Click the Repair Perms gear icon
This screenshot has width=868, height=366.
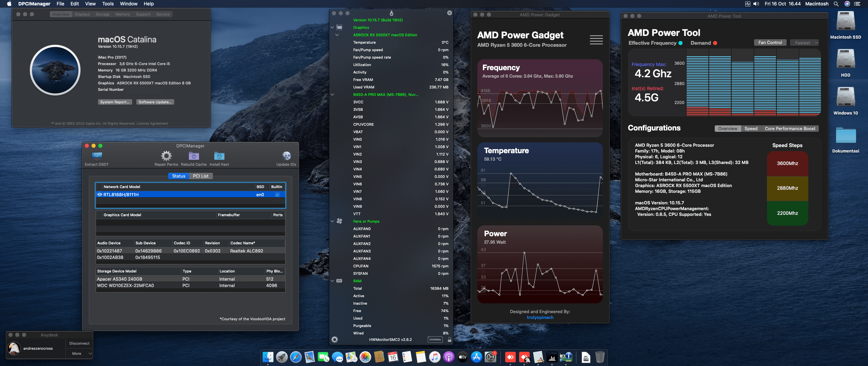pyautogui.click(x=166, y=156)
